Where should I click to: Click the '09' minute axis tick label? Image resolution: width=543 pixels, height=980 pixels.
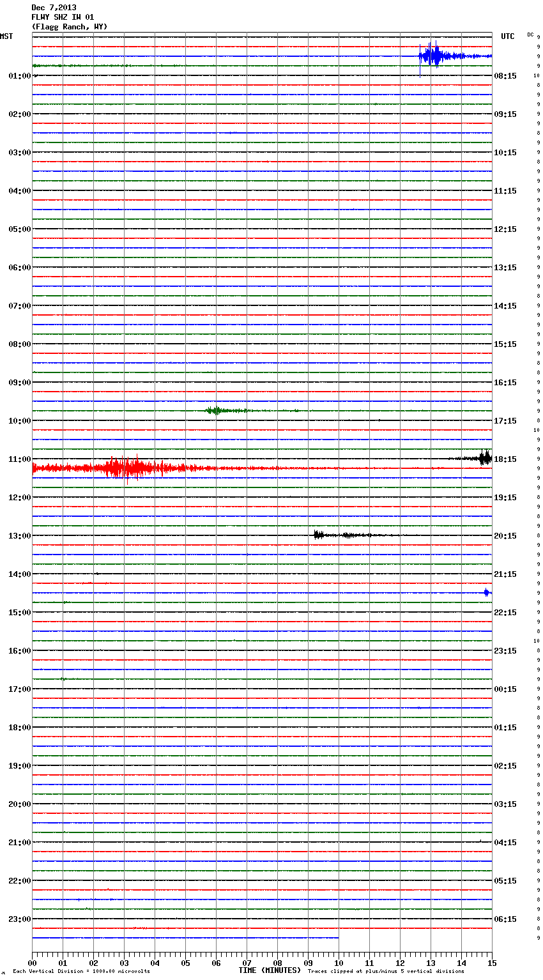click(x=308, y=963)
